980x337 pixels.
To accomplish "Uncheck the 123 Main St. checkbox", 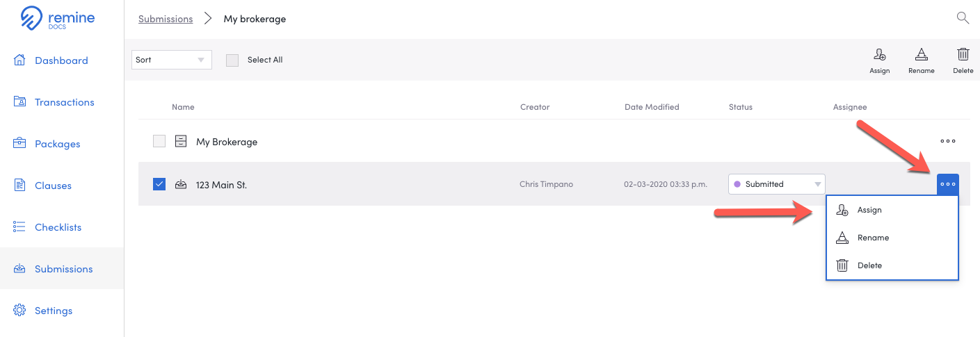I will pyautogui.click(x=159, y=184).
